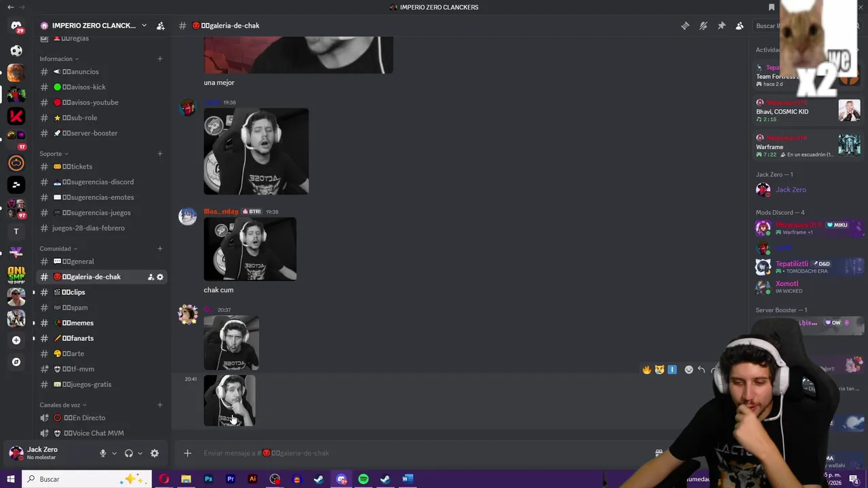The image size is (868, 488).
Task: Open Discord direct messages home icon
Action: pos(16,26)
